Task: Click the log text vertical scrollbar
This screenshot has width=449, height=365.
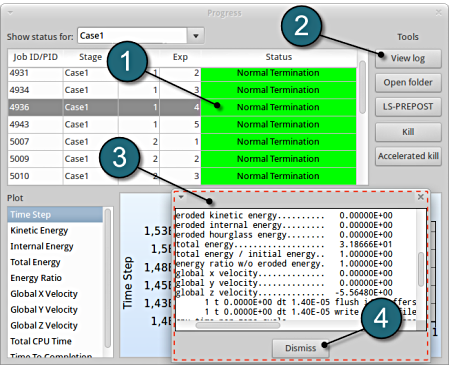Action: (x=421, y=269)
